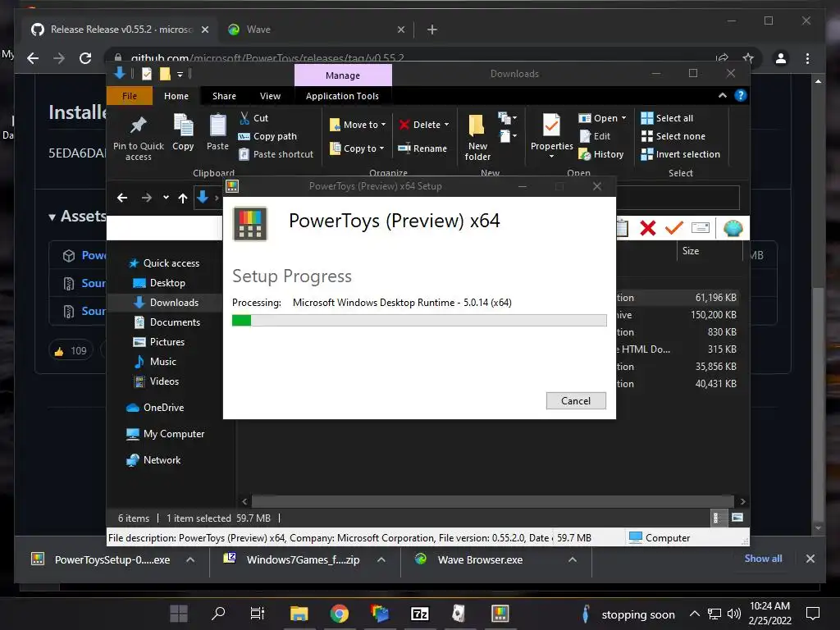Image resolution: width=840 pixels, height=630 pixels.
Task: Close the downloads bar
Action: coord(810,559)
